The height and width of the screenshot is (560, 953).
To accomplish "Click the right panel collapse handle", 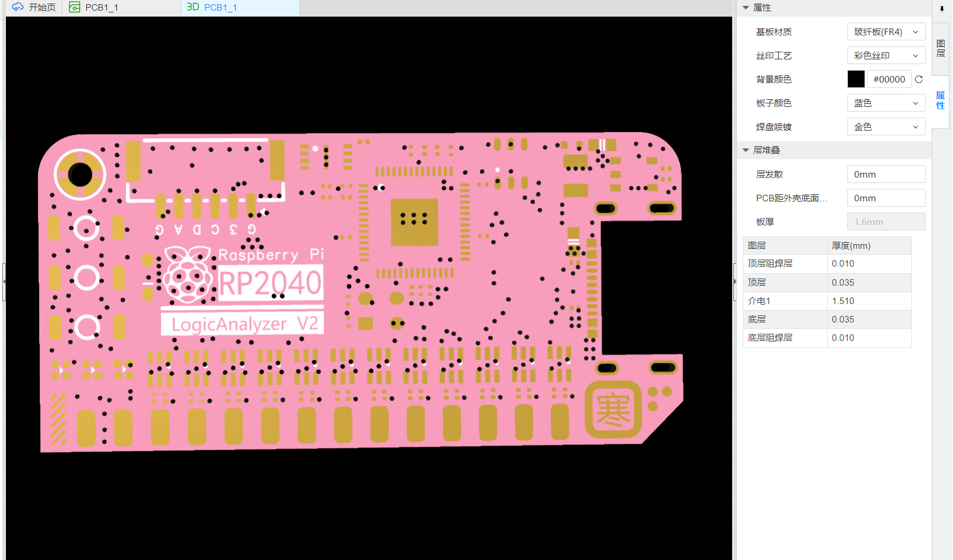I will (x=734, y=281).
